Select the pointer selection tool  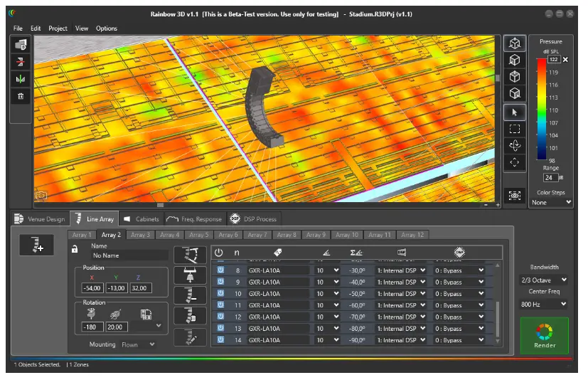pos(515,112)
